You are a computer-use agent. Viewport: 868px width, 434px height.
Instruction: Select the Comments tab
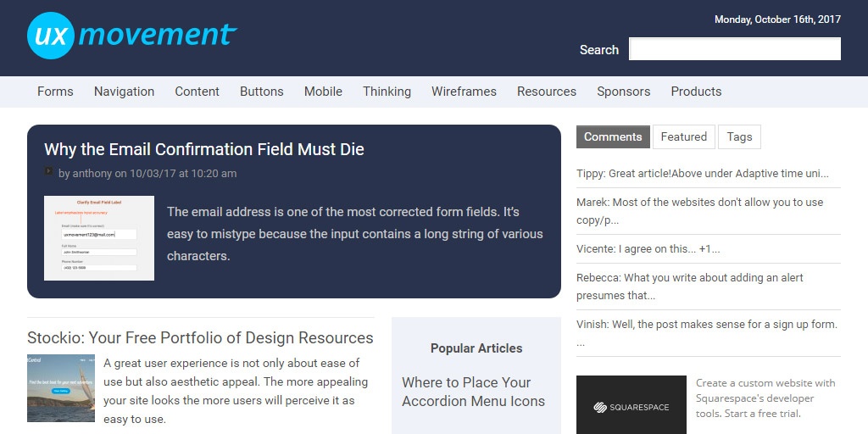[612, 136]
